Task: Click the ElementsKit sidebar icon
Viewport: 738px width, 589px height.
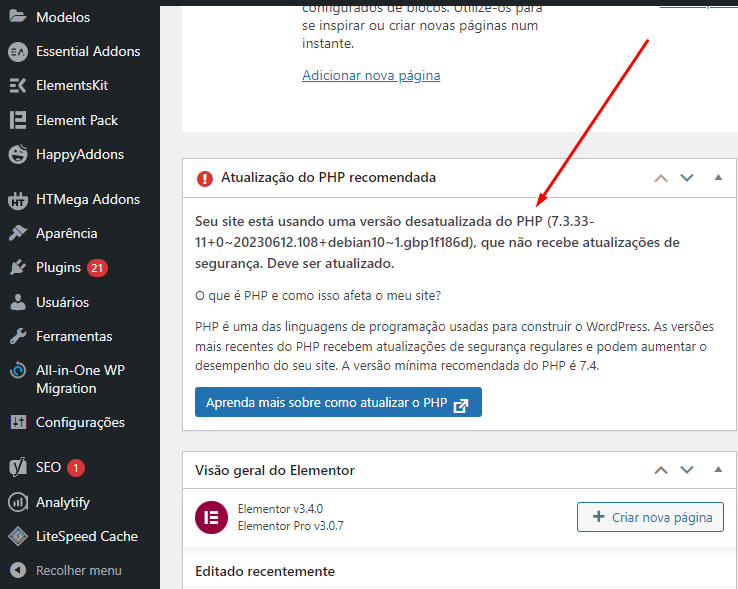Action: pyautogui.click(x=18, y=86)
